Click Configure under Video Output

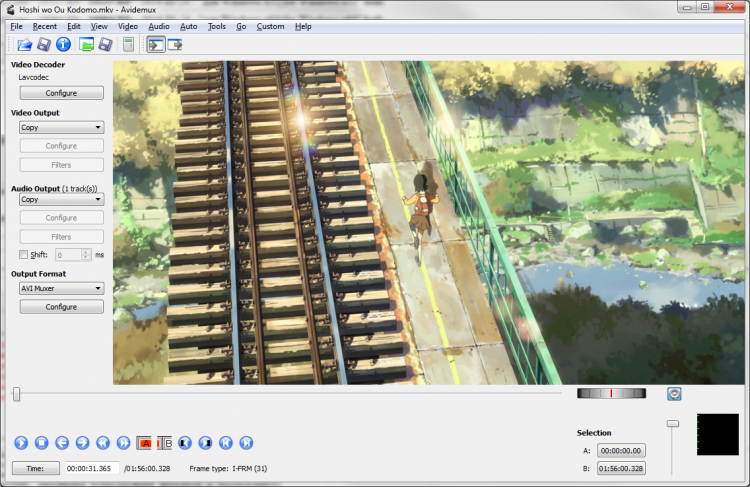pos(62,145)
